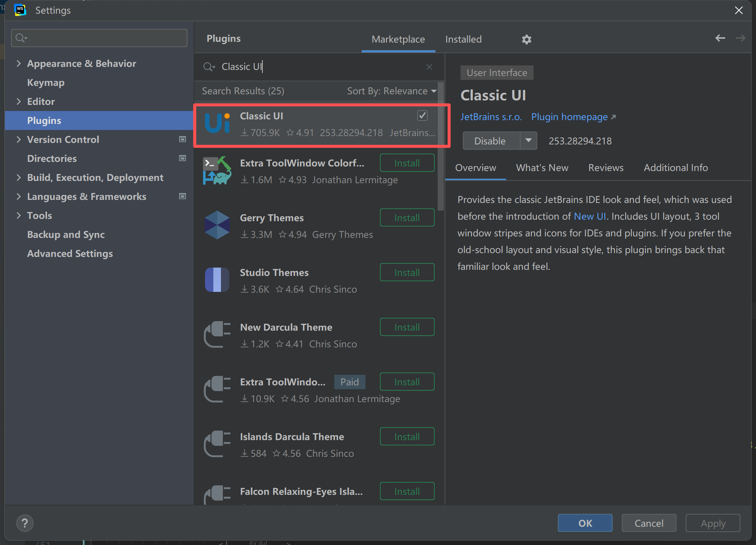Image resolution: width=756 pixels, height=545 pixels.
Task: Uncheck the Classic UI enabled checkbox
Action: [422, 116]
